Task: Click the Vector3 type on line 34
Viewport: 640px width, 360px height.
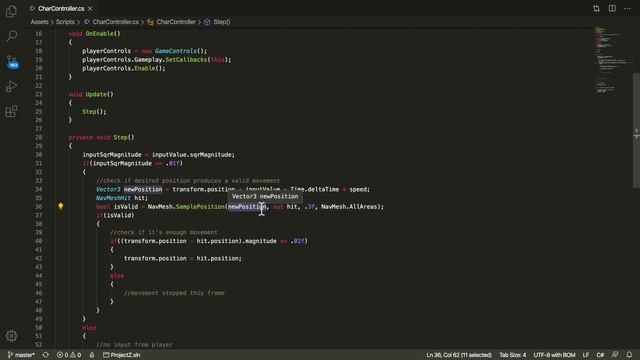Action: coord(108,189)
